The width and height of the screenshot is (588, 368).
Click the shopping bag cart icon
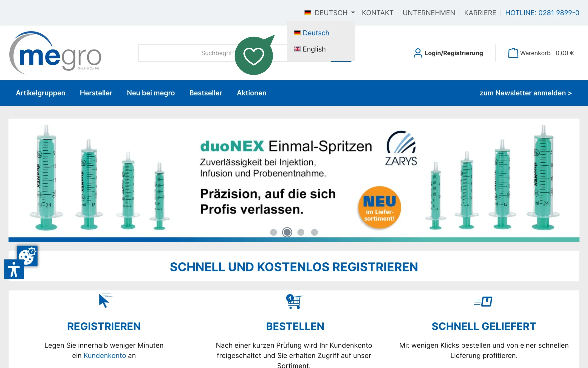[513, 53]
